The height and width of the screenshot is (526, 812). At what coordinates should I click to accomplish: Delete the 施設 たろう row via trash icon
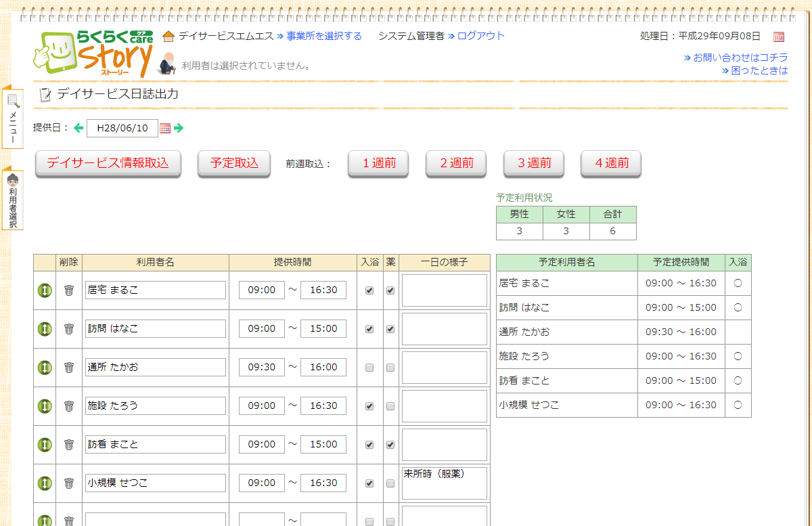coord(68,406)
